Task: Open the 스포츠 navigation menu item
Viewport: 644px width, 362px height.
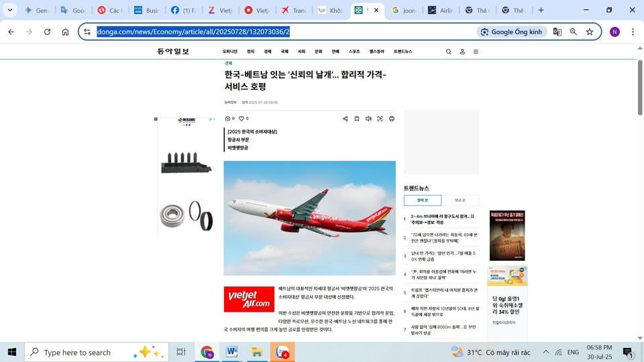Action: coord(354,52)
